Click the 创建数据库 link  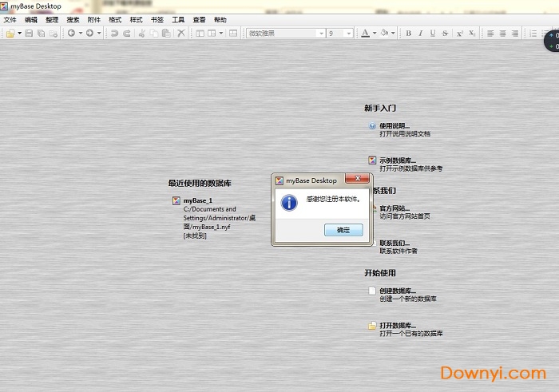(x=398, y=291)
